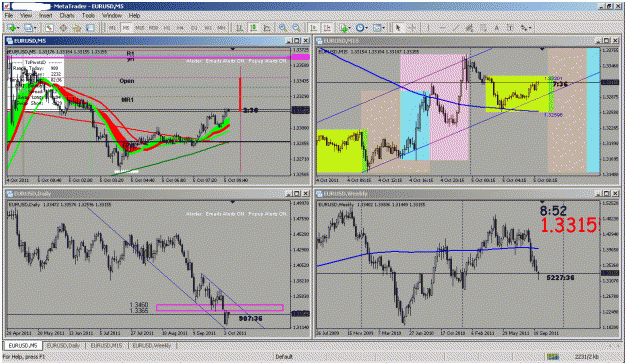Image resolution: width=625 pixels, height=363 pixels.
Task: Switch timeframe to M1
Action: (112, 27)
